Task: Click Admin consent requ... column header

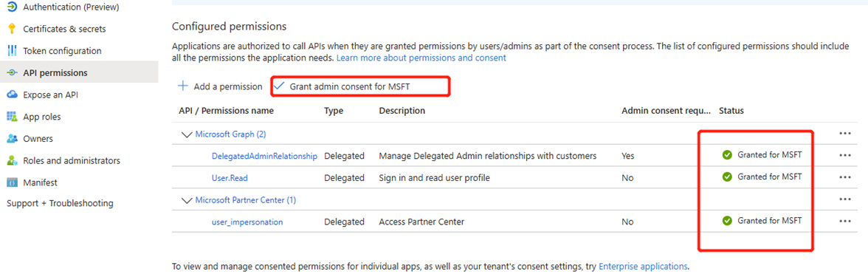Action: [x=666, y=111]
